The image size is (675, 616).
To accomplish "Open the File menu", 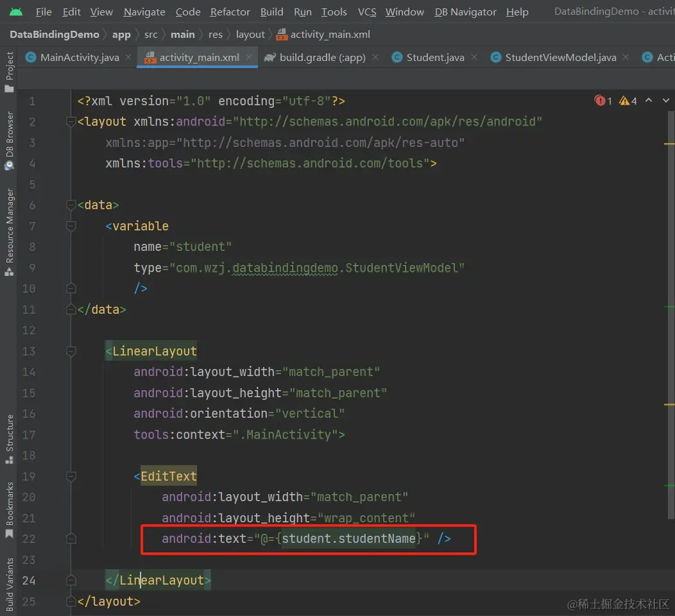I will click(x=44, y=12).
